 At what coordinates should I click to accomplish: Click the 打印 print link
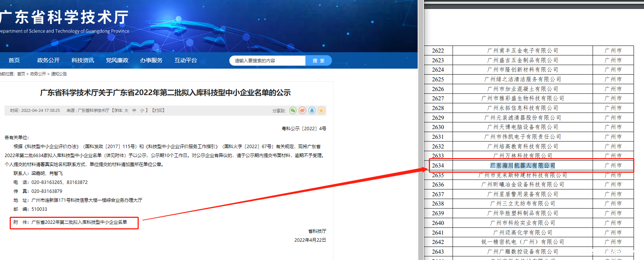click(x=158, y=110)
